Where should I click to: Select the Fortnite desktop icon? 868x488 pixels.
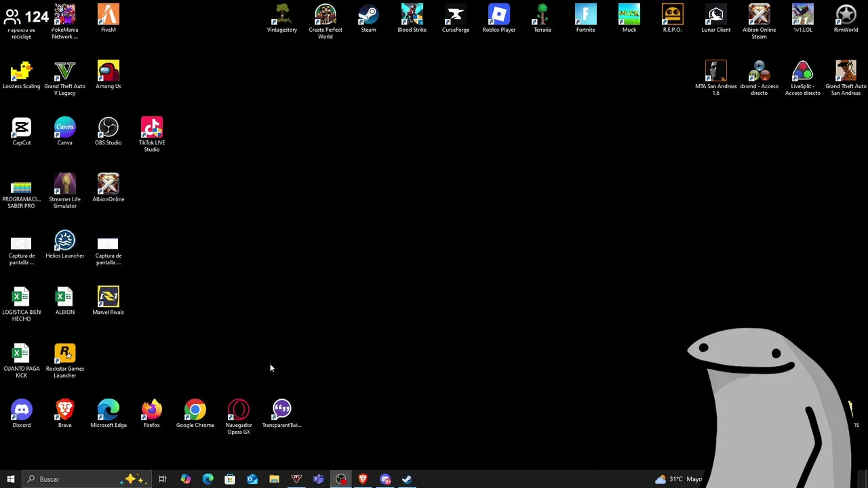586,18
